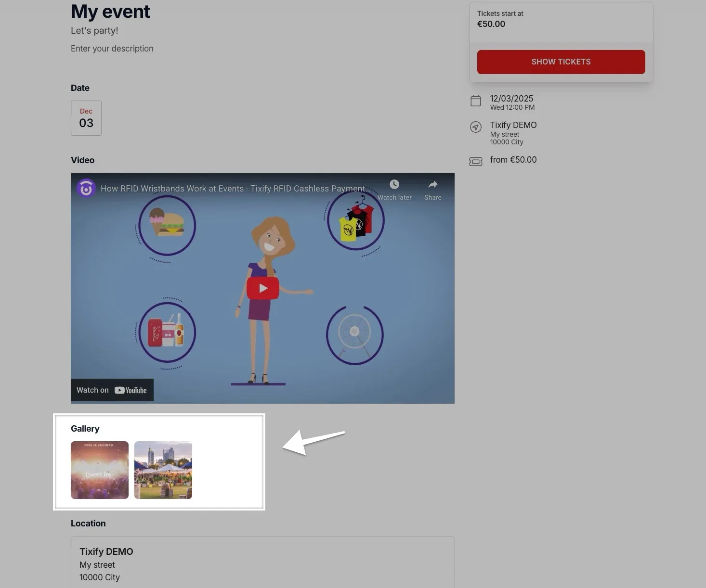Click the €50.00 tickets start price
The height and width of the screenshot is (588, 706).
pos(491,24)
